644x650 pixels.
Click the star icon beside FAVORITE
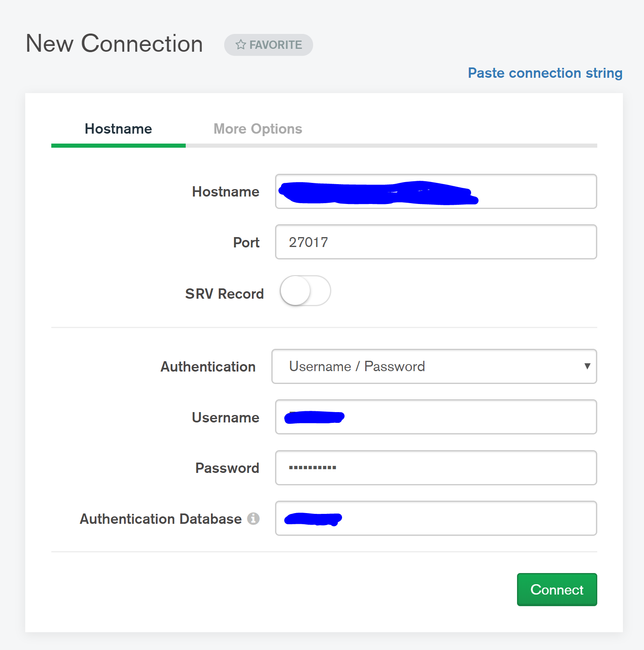point(241,45)
